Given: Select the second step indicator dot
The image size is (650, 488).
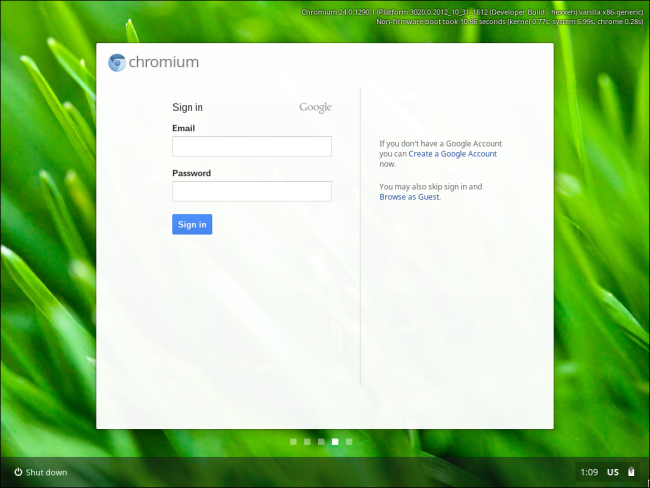Looking at the screenshot, I should [307, 442].
